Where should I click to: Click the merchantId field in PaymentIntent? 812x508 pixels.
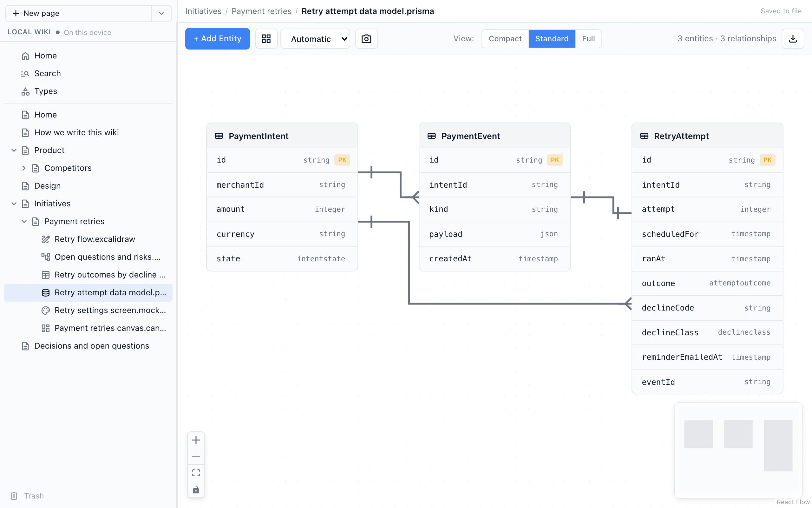(x=282, y=185)
